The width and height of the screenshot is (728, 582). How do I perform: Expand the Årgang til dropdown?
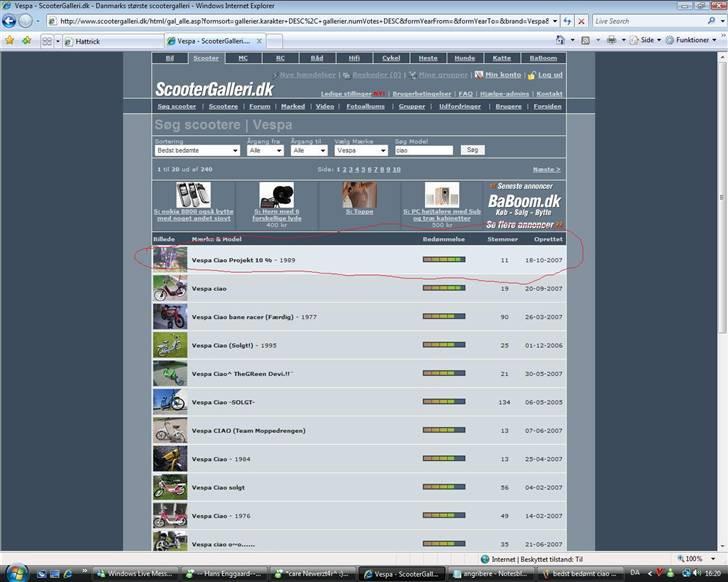click(x=309, y=150)
